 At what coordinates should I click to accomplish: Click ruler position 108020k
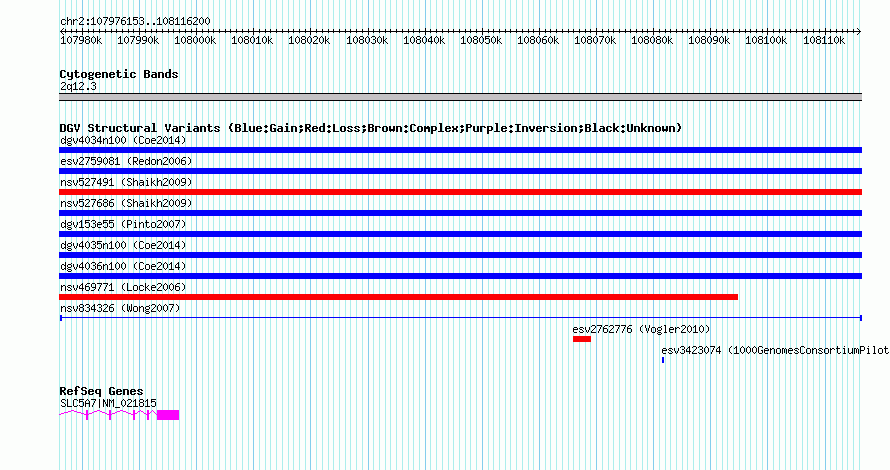(x=309, y=41)
